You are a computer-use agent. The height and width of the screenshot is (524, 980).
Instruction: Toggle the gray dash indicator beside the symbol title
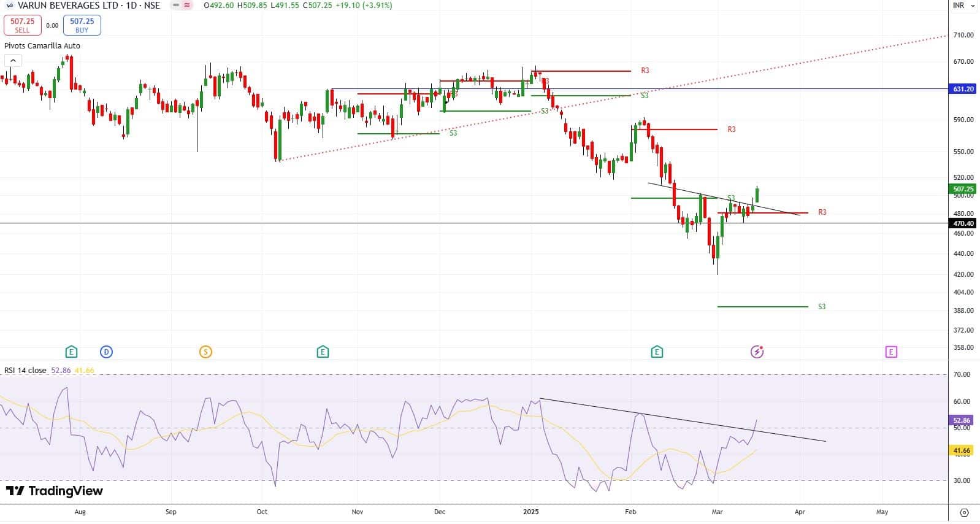click(175, 6)
